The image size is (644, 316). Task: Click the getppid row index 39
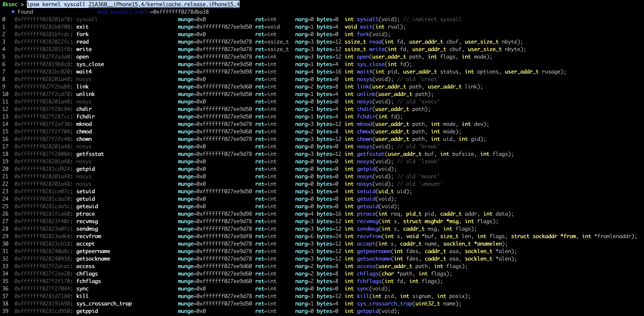click(x=5, y=311)
